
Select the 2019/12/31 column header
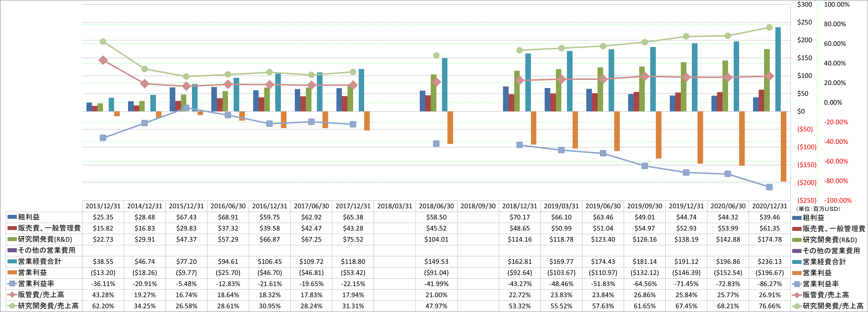(686, 206)
